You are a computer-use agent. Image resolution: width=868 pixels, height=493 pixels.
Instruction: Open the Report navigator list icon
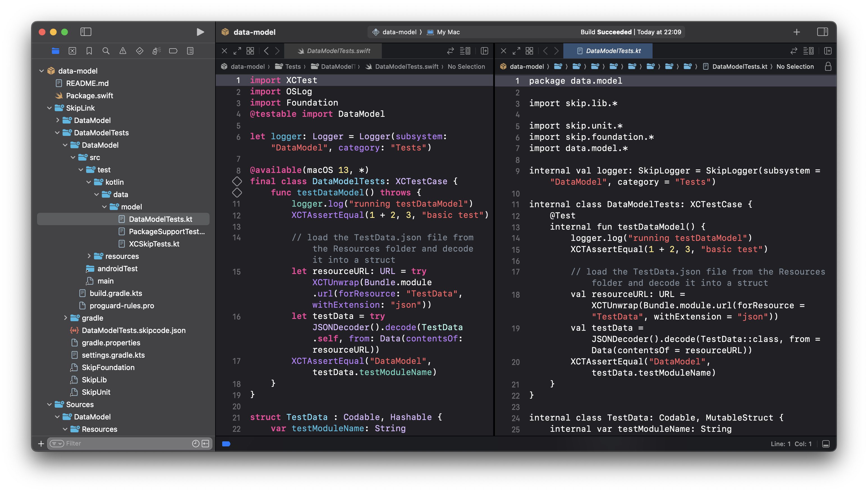pos(190,51)
